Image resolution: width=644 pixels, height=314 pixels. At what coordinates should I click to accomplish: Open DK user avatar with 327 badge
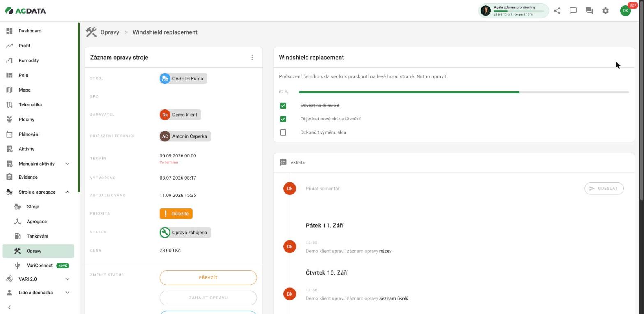pyautogui.click(x=626, y=11)
